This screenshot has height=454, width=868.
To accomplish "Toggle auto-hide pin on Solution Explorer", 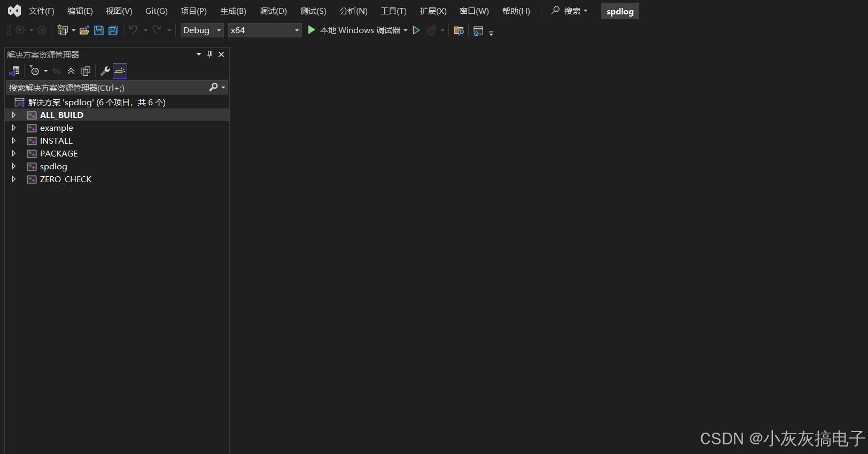I will point(210,54).
